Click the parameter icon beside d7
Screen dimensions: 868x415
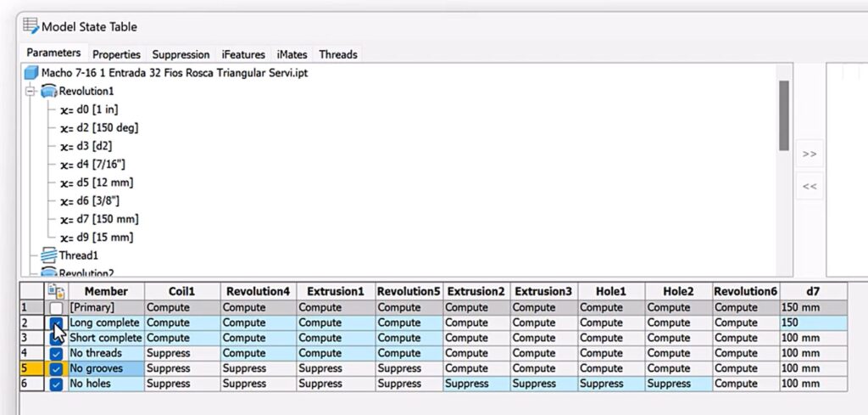68,219
